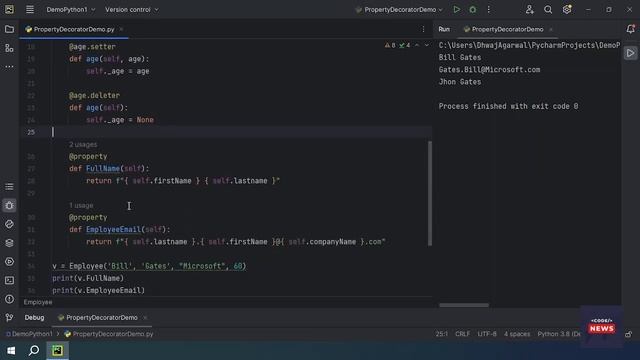Show 1 usage of EmployeeEmail
This screenshot has width=640, height=360.
pyautogui.click(x=81, y=205)
